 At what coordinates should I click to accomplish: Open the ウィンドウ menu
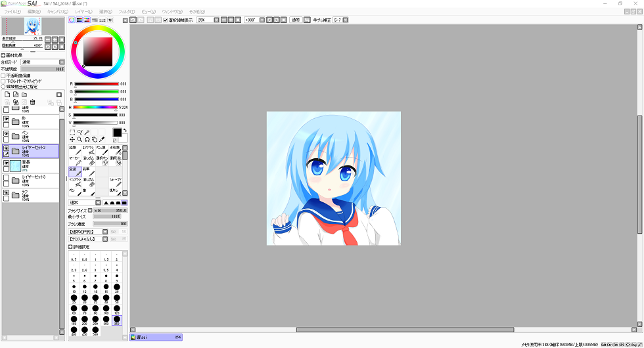[172, 12]
